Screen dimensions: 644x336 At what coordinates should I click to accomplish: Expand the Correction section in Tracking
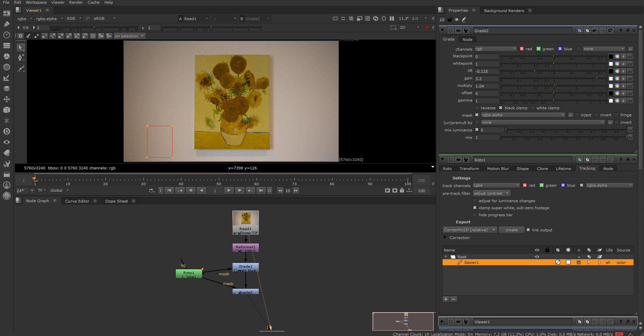click(446, 237)
